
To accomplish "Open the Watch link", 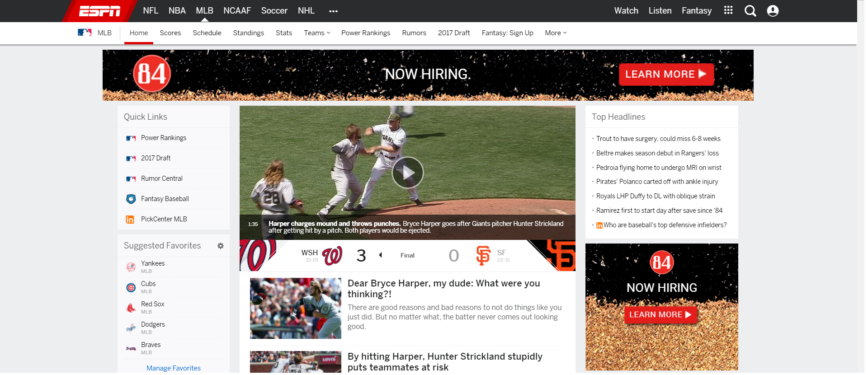I will point(626,11).
